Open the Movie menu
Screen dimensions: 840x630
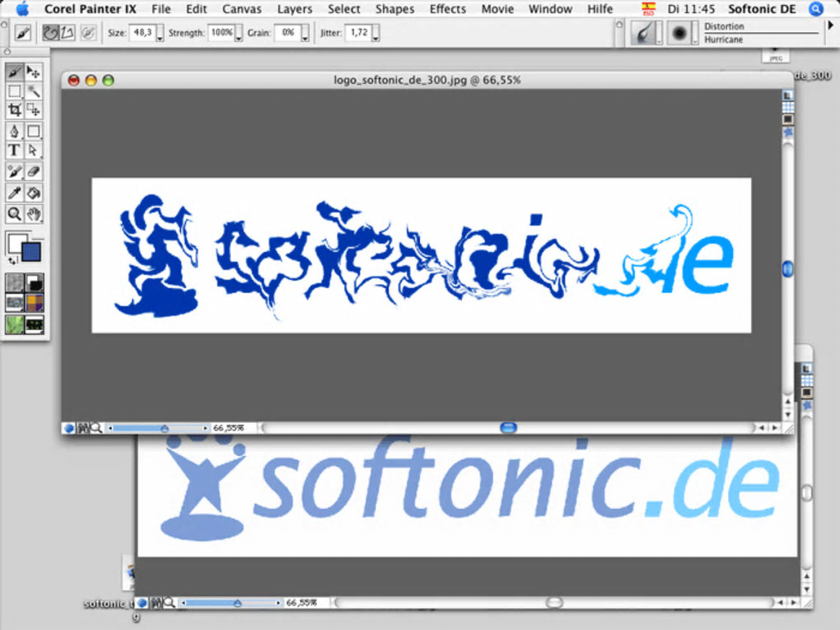pos(497,9)
